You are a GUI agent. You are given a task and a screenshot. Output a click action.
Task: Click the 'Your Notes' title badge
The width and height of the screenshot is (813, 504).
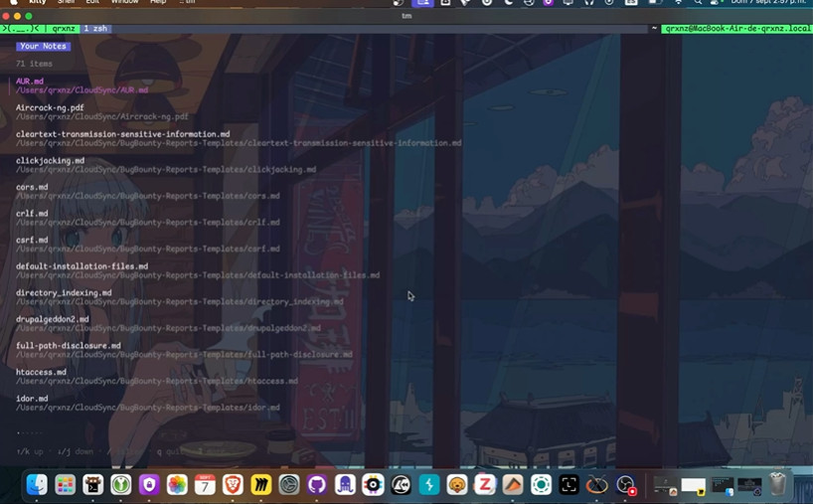[43, 46]
